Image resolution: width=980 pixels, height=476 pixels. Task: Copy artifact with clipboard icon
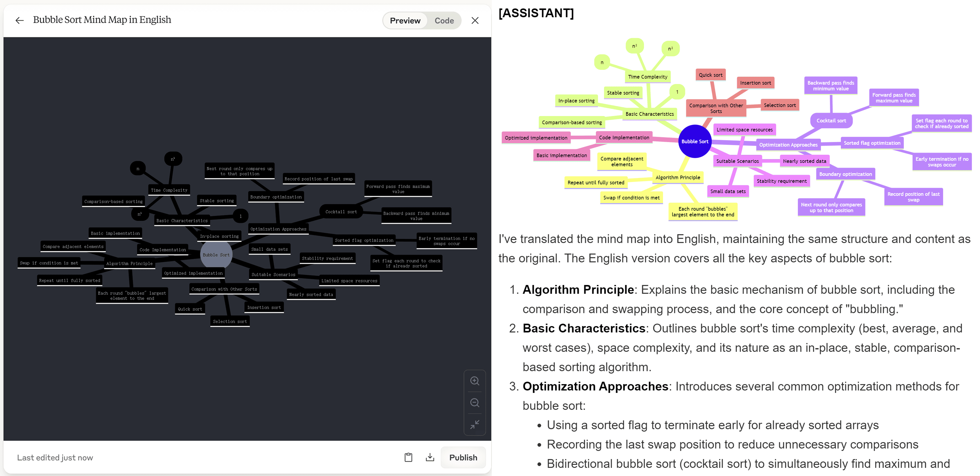[408, 457]
